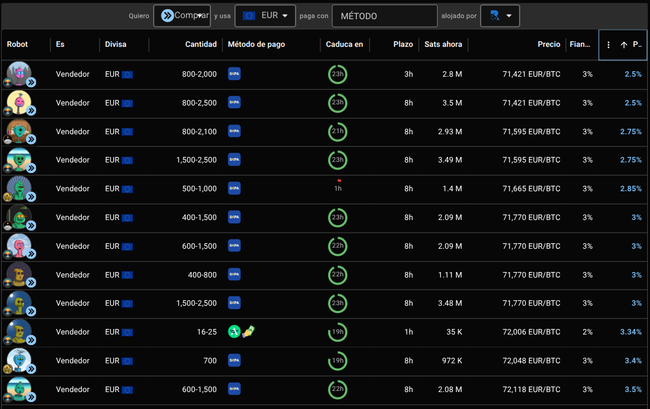
Task: Click EU flag in the 800-2,100 row
Action: [x=127, y=132]
